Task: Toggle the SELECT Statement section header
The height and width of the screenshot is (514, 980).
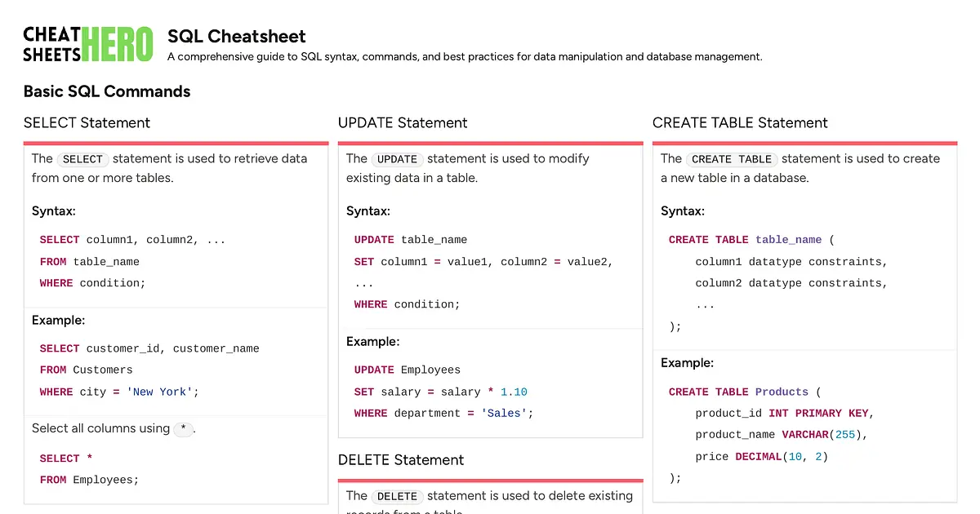Action: pyautogui.click(x=87, y=123)
